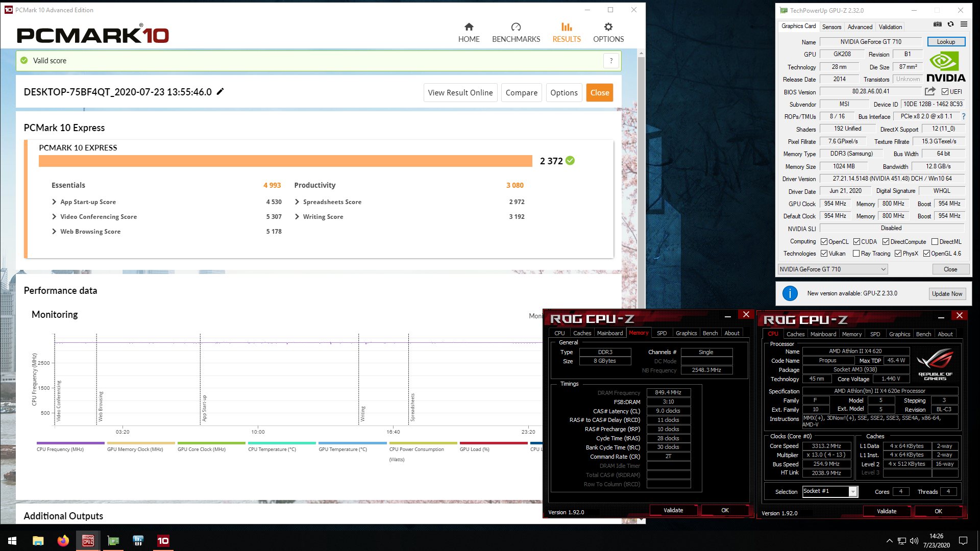This screenshot has height=551, width=980.
Task: Open Mainboard tab in CPU-Z CPU window
Action: pos(823,334)
